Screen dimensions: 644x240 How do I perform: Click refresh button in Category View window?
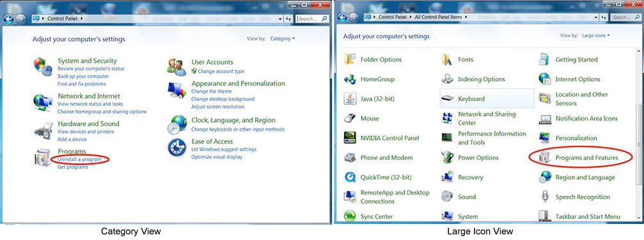click(x=288, y=19)
